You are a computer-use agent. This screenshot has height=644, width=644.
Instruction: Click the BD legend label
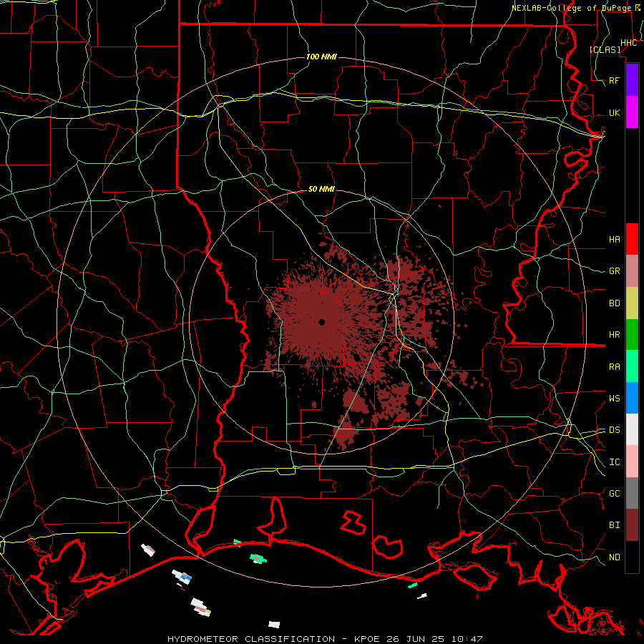[x=614, y=303]
